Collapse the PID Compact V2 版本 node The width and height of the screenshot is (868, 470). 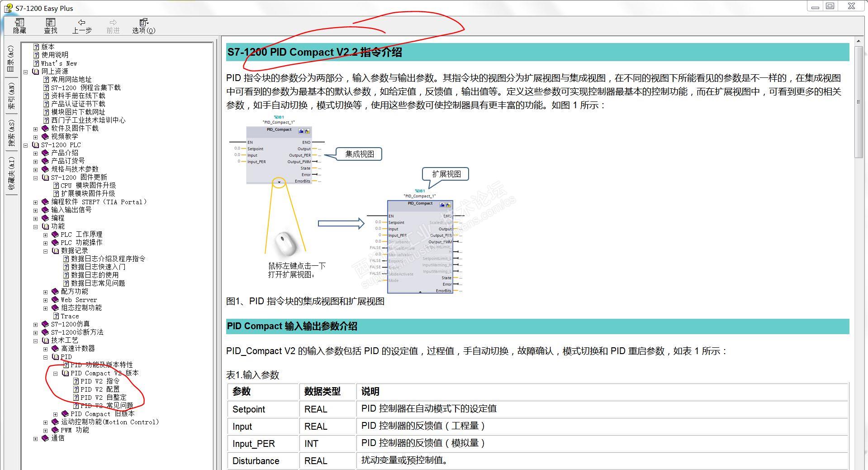[56, 374]
